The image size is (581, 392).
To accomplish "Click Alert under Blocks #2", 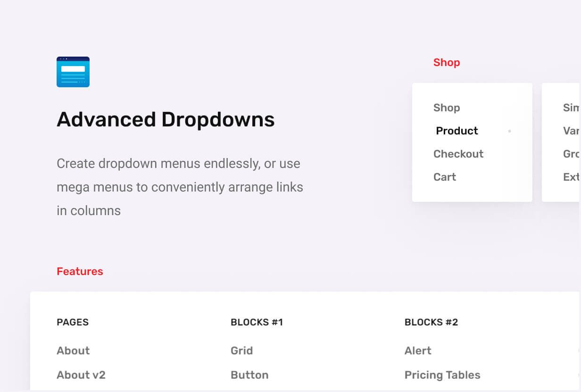I will click(418, 350).
